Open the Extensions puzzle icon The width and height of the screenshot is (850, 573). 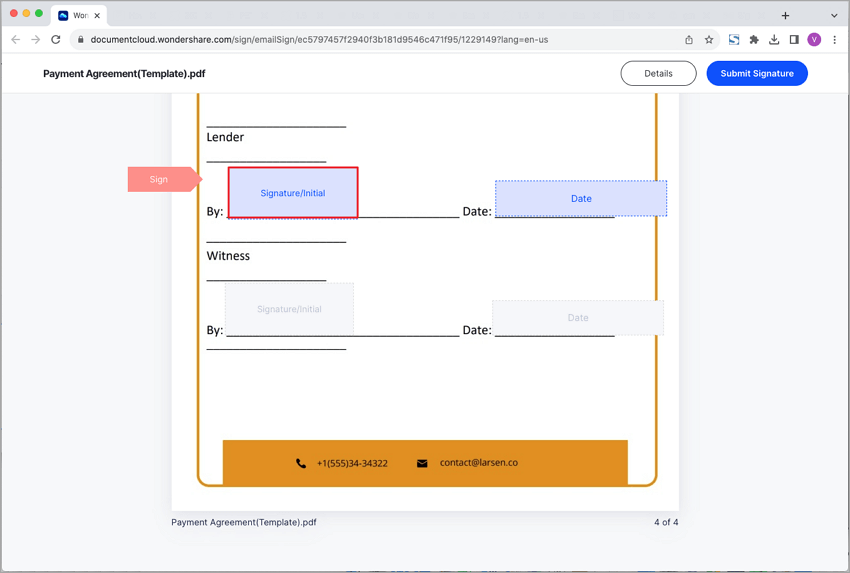(x=754, y=40)
